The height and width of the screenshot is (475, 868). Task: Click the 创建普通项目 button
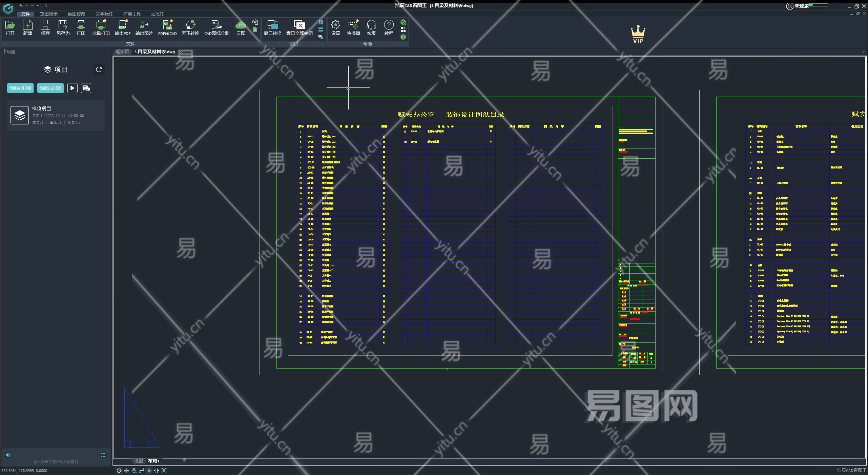20,88
